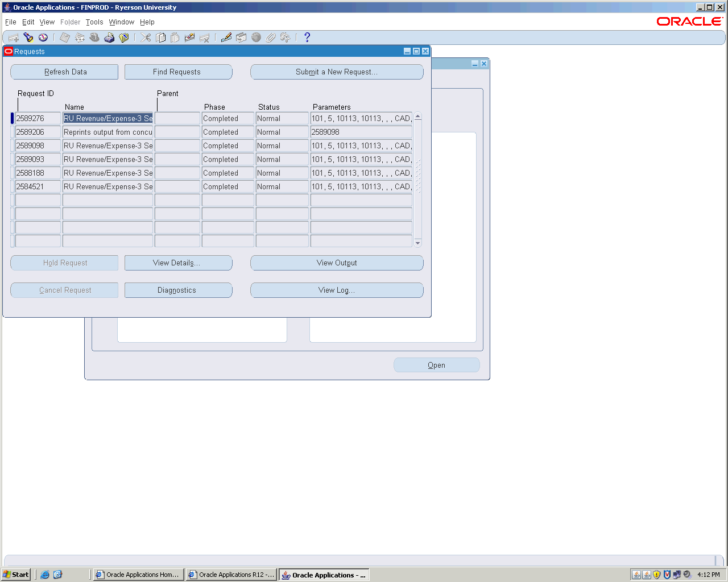Screen dimensions: 728x582
Task: Open the View menu
Action: pos(47,22)
